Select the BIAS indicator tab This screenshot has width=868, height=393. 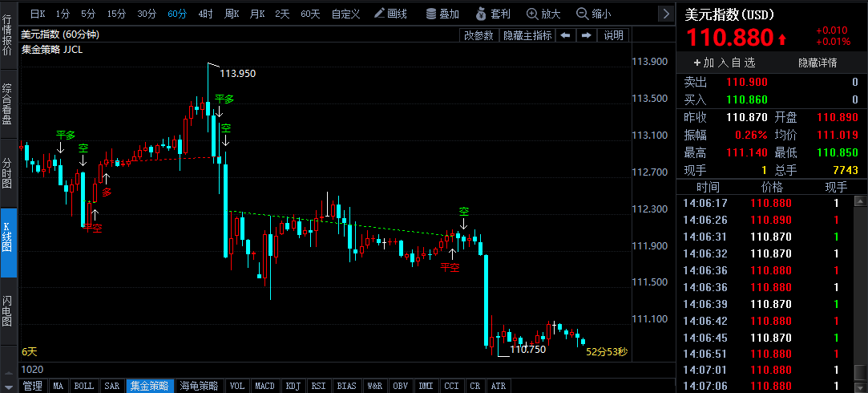[346, 386]
